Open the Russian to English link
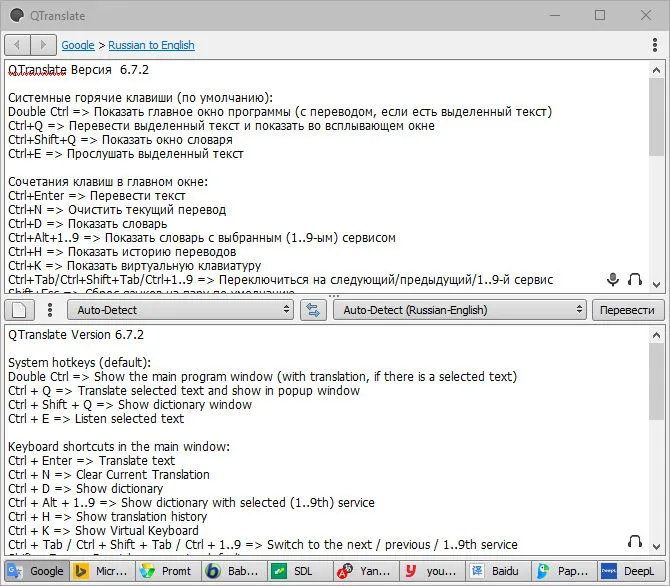The width and height of the screenshot is (670, 586). [151, 45]
